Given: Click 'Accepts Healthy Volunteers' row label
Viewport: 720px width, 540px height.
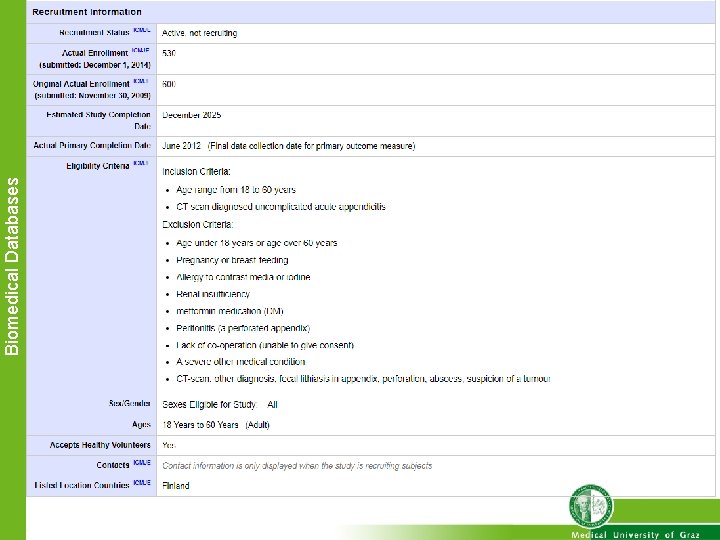Looking at the screenshot, I should click(100, 445).
